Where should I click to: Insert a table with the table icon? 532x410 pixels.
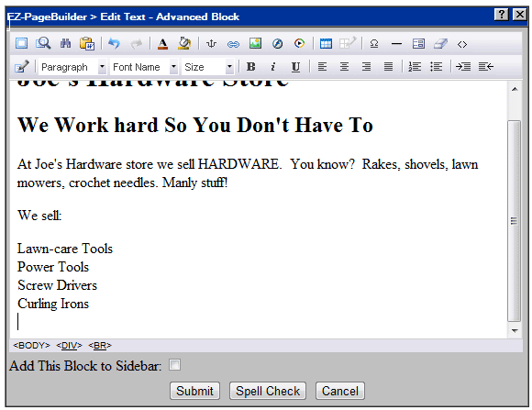326,43
